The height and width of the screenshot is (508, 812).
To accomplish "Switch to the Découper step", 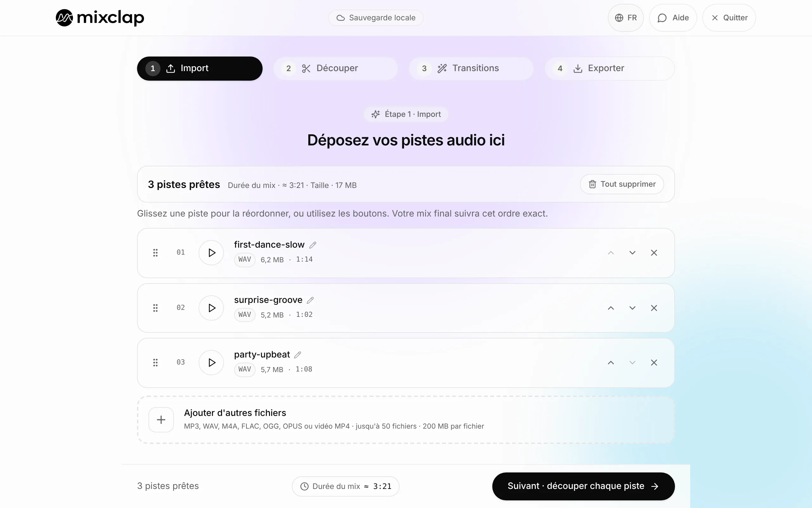I will pyautogui.click(x=336, y=69).
